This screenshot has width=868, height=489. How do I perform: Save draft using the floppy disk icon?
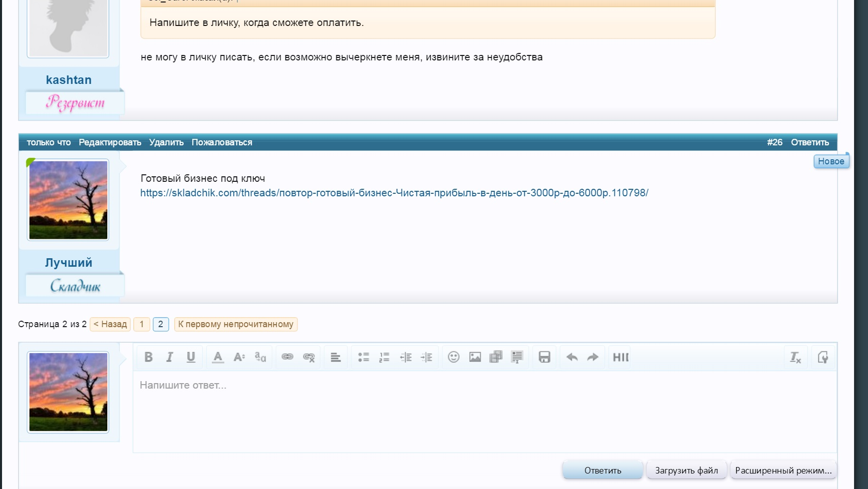pos(544,357)
